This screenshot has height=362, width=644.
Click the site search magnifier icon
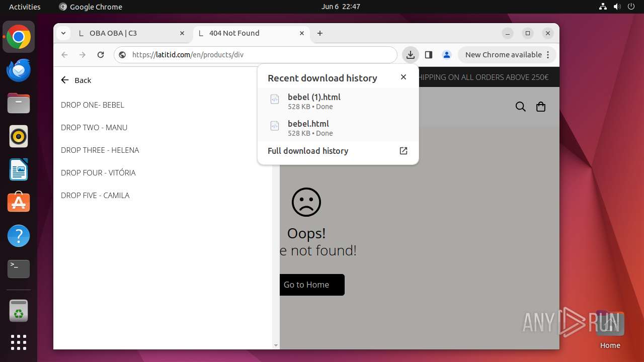[521, 107]
